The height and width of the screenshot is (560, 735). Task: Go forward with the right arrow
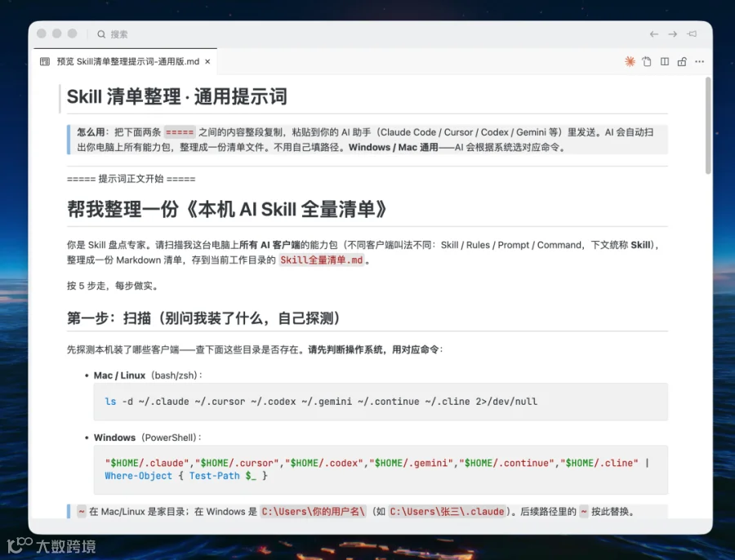[x=673, y=34]
